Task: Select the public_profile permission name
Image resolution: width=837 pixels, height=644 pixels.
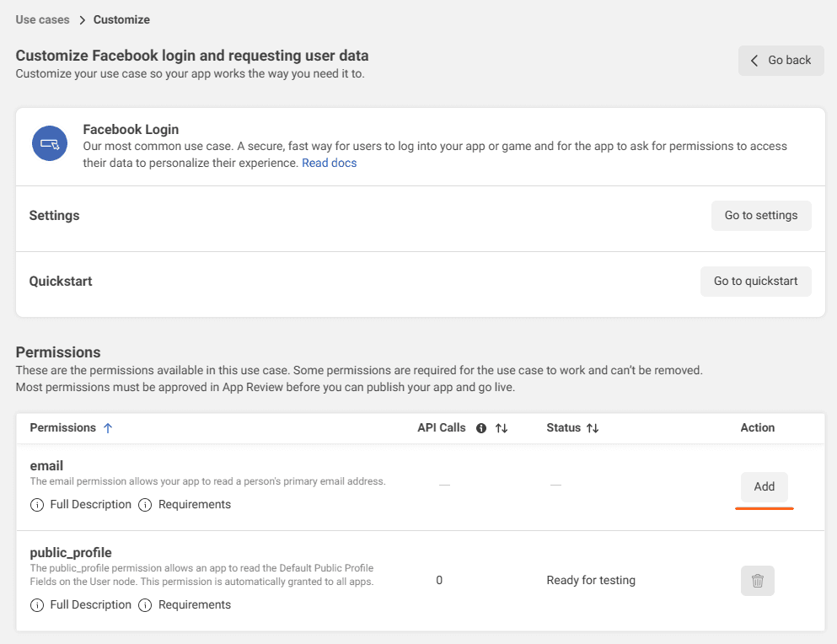Action: (x=71, y=553)
